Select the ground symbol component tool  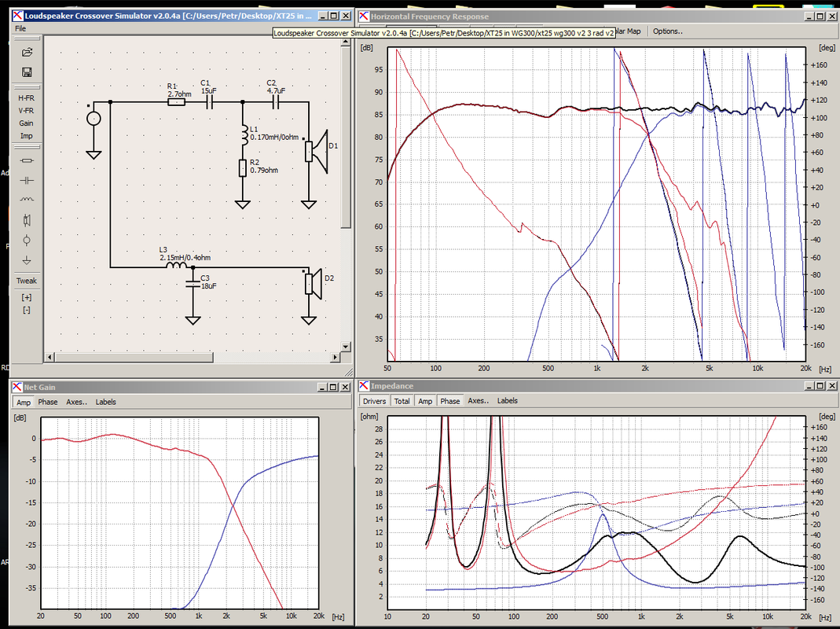pyautogui.click(x=26, y=260)
